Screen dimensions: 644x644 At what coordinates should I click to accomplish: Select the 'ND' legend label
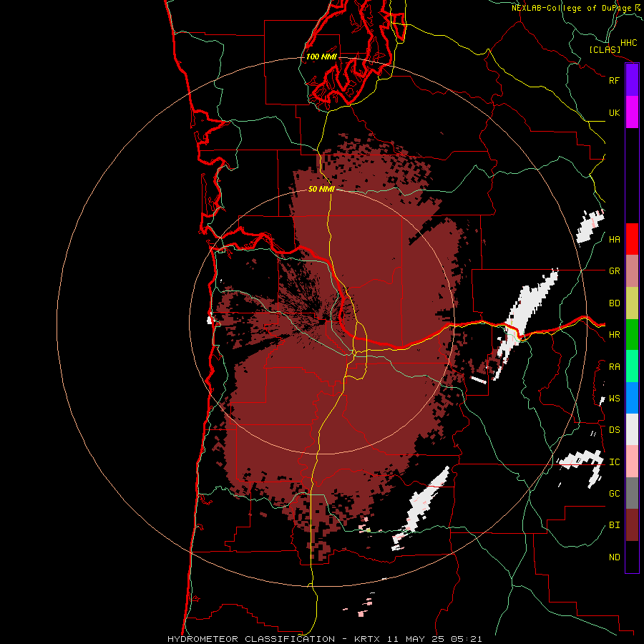tap(614, 557)
